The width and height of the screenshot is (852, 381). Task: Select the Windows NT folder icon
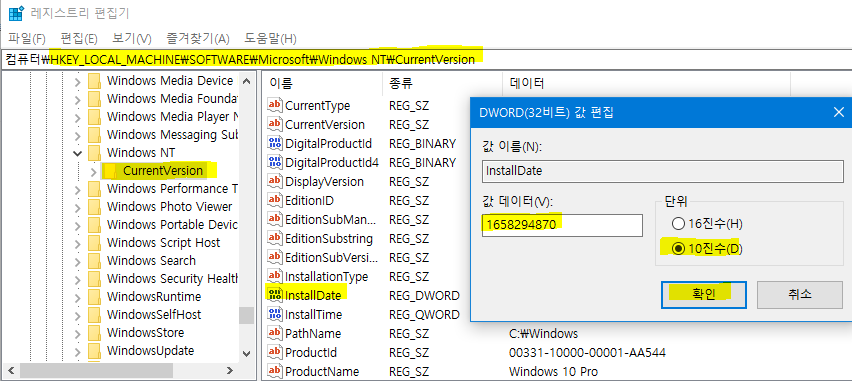click(95, 153)
